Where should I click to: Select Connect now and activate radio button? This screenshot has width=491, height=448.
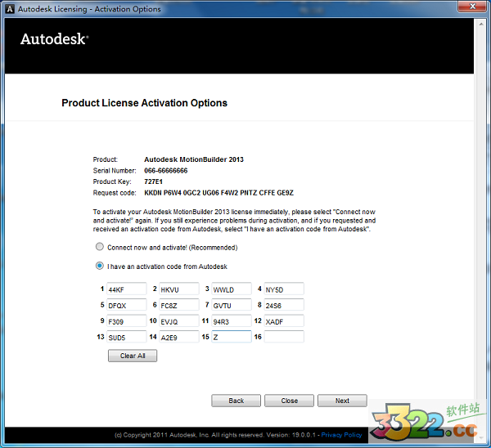pos(100,247)
